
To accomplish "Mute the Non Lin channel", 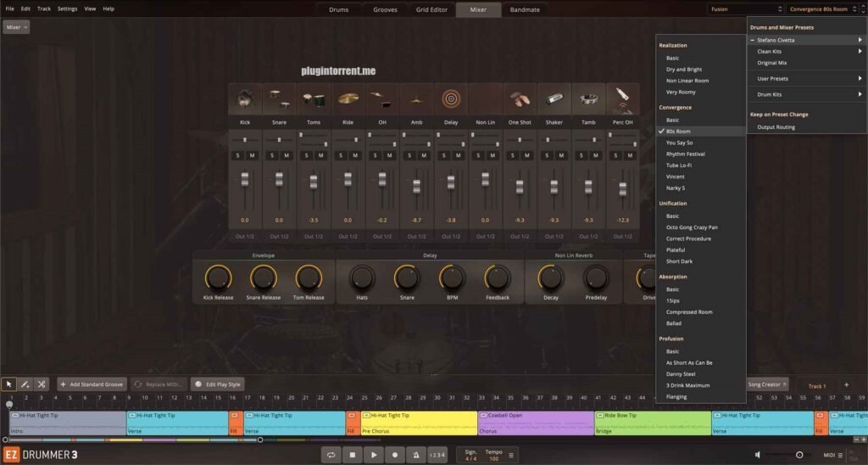I will coord(492,156).
